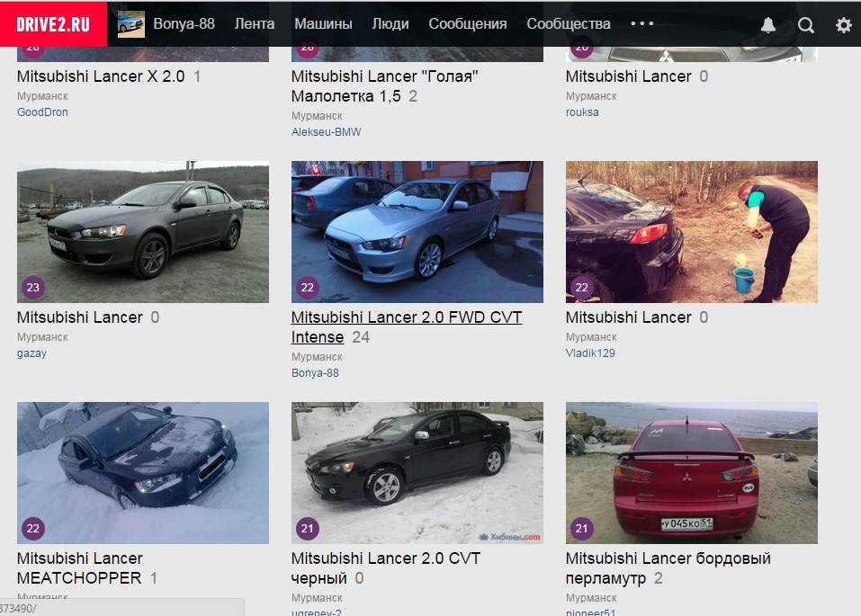
Task: Open Mitsubishi Lancer MEATCHOPPER title
Action: click(x=79, y=568)
